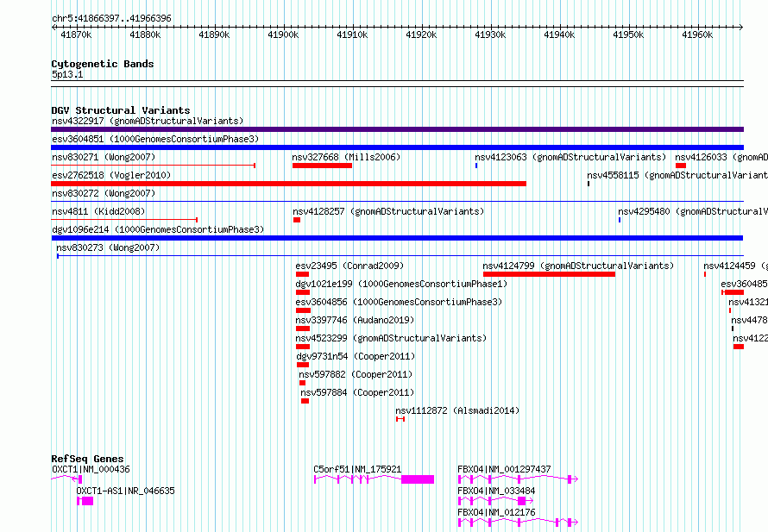Select the dgv1021e199 Phase1 variant label
Screen dimensions: 768x532
(x=401, y=284)
